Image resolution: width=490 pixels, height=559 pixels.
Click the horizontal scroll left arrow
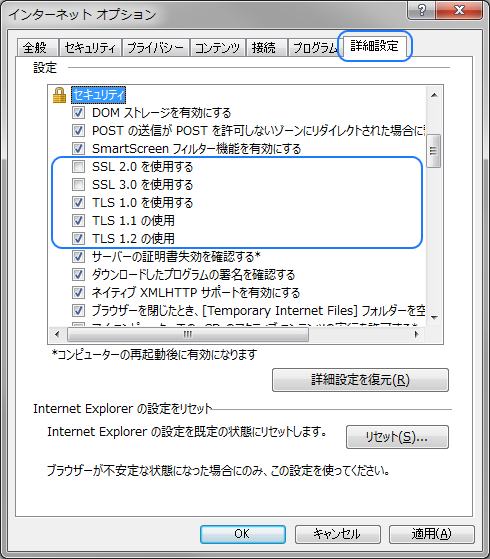click(x=57, y=334)
